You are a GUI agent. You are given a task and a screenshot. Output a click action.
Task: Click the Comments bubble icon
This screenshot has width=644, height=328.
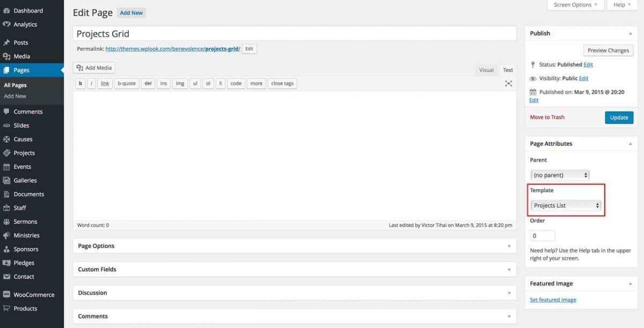coord(6,112)
